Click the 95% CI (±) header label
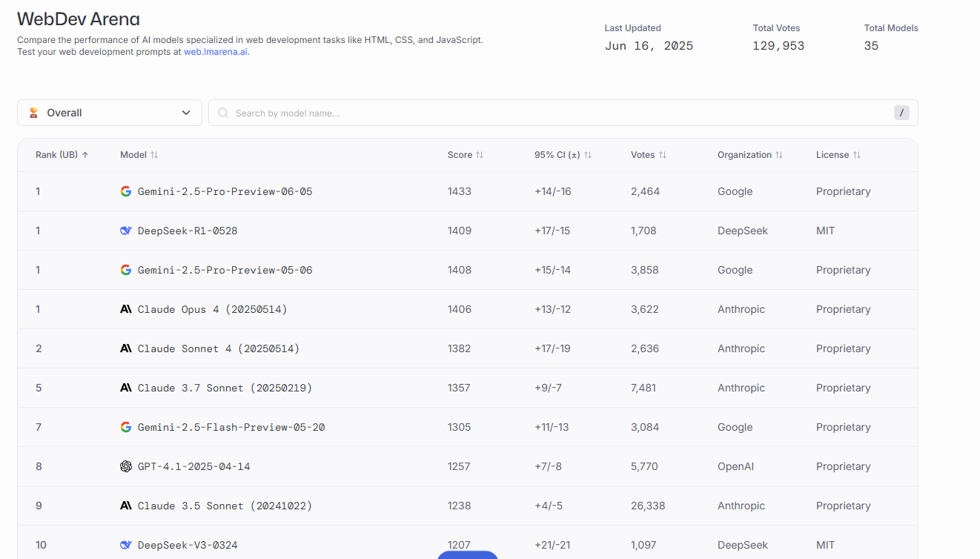This screenshot has width=980, height=559. (x=557, y=155)
